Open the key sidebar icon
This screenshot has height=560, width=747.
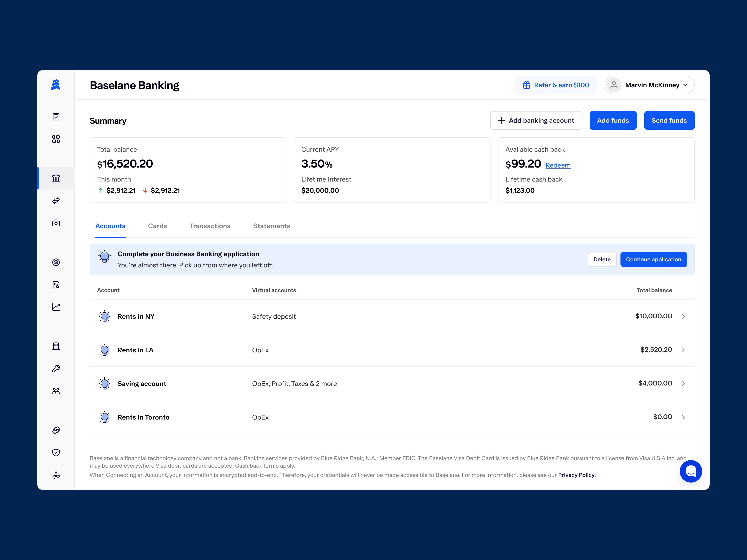(x=56, y=369)
